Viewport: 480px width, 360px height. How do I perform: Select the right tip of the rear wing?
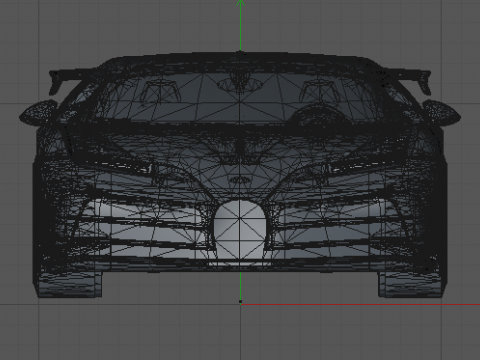coord(424,82)
